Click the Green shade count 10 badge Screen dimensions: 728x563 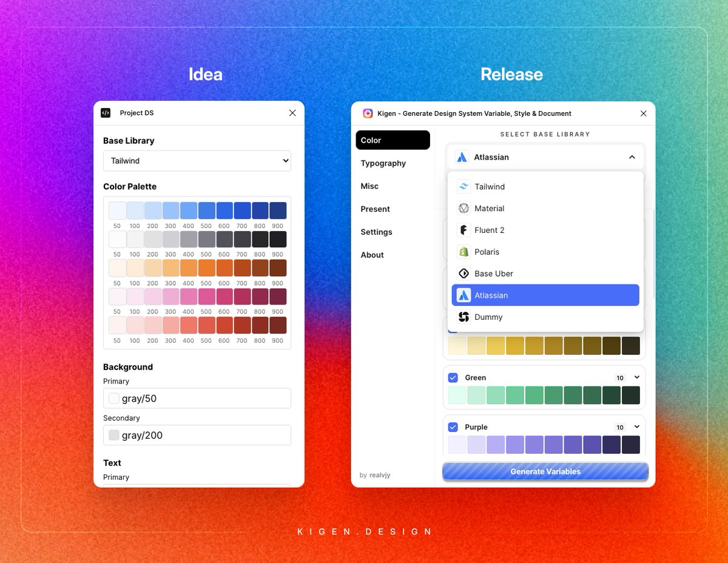click(x=620, y=378)
